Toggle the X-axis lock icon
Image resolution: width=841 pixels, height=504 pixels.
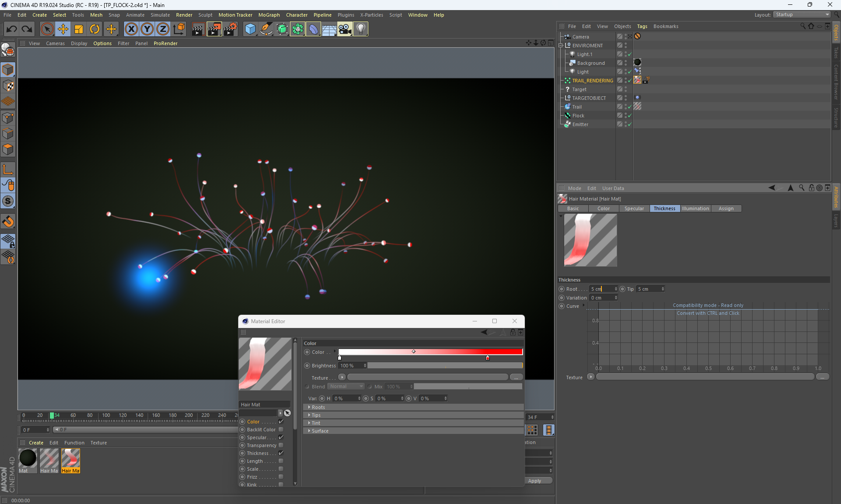[131, 29]
